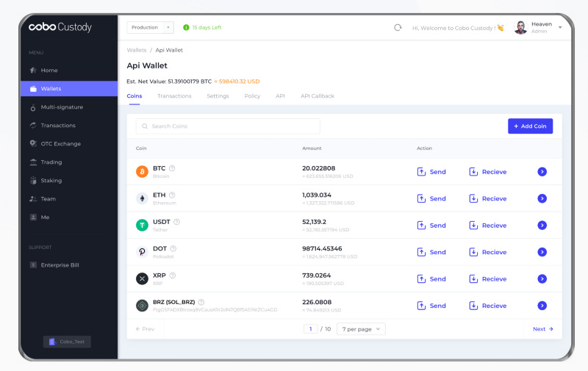Receive DOT into the wallet
The height and width of the screenshot is (371, 588).
(488, 252)
